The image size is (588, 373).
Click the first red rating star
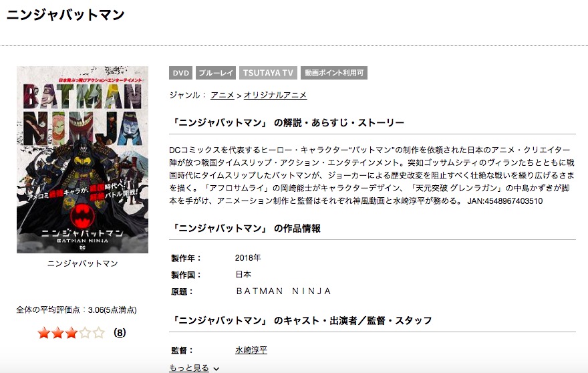(x=44, y=333)
